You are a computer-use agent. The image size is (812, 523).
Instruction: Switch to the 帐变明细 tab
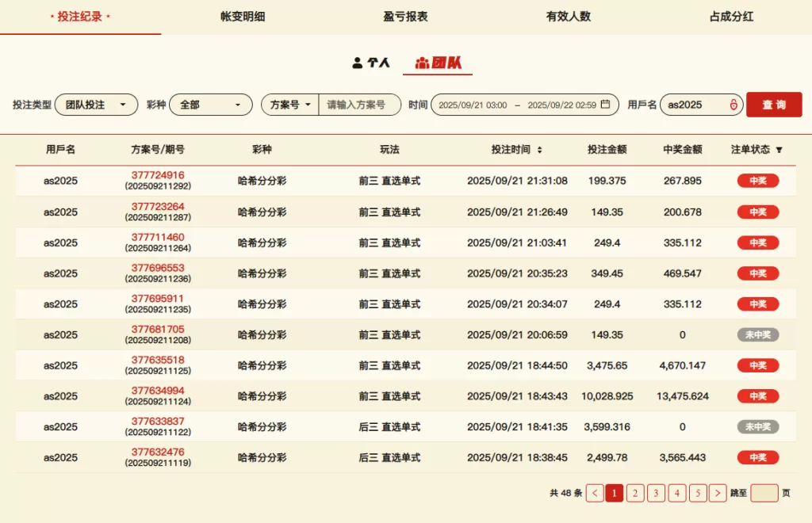[243, 17]
